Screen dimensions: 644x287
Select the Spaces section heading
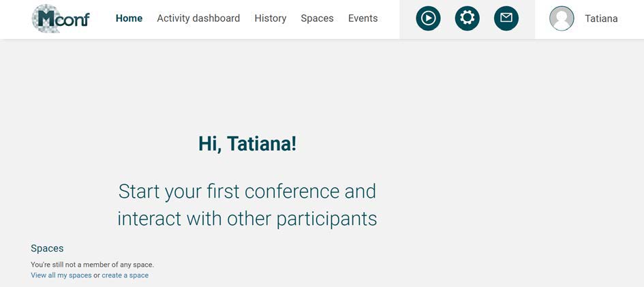pyautogui.click(x=47, y=248)
